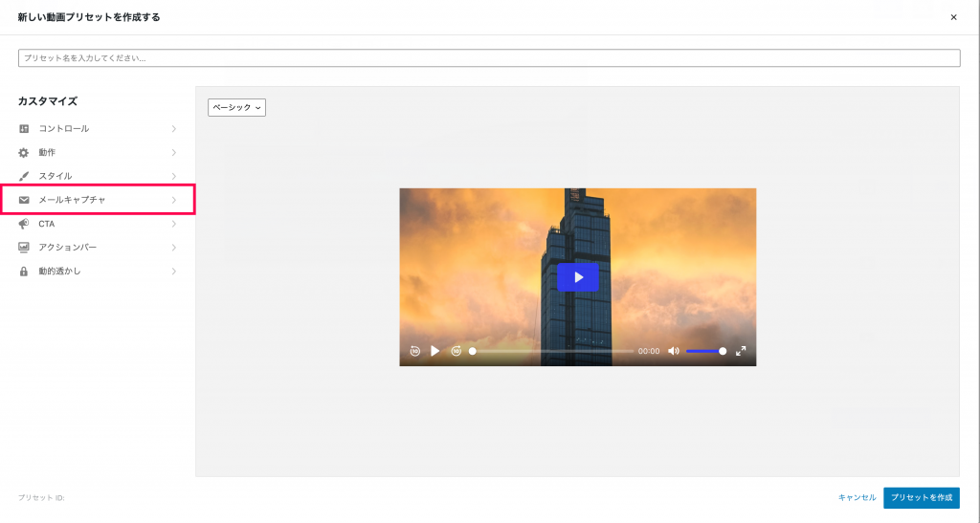Expand the 動的透かし chevron
Screen dimensions: 980x523
174,272
